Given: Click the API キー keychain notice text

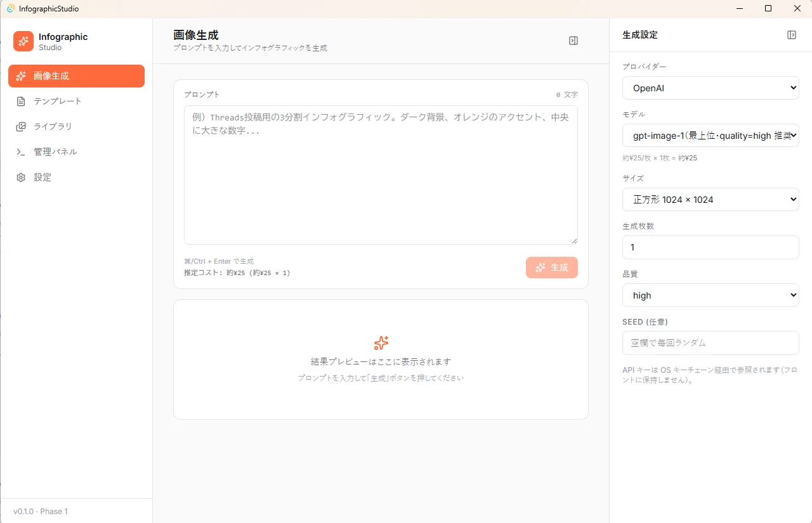Looking at the screenshot, I should coord(710,375).
